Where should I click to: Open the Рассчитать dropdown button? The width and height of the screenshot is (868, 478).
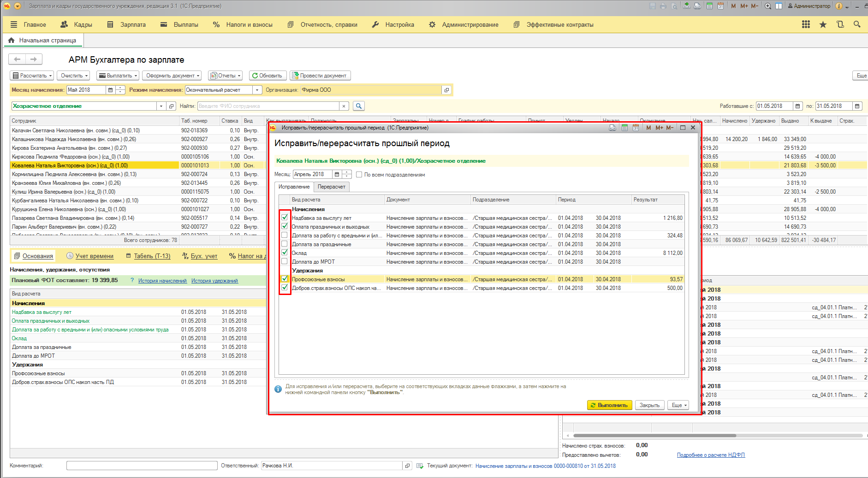(32, 76)
